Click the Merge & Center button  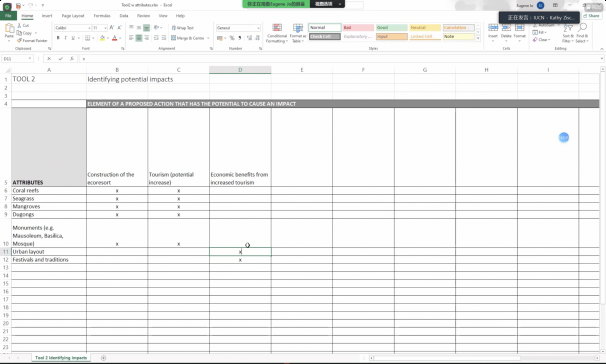click(190, 38)
